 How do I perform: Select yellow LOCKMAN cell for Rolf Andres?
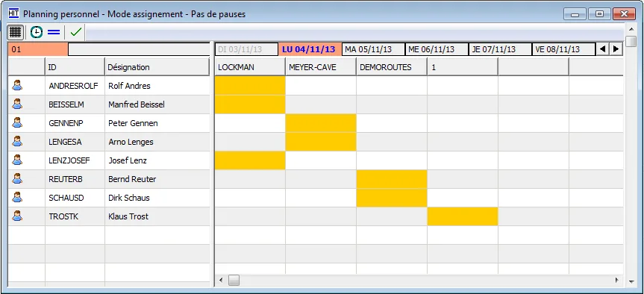click(250, 86)
